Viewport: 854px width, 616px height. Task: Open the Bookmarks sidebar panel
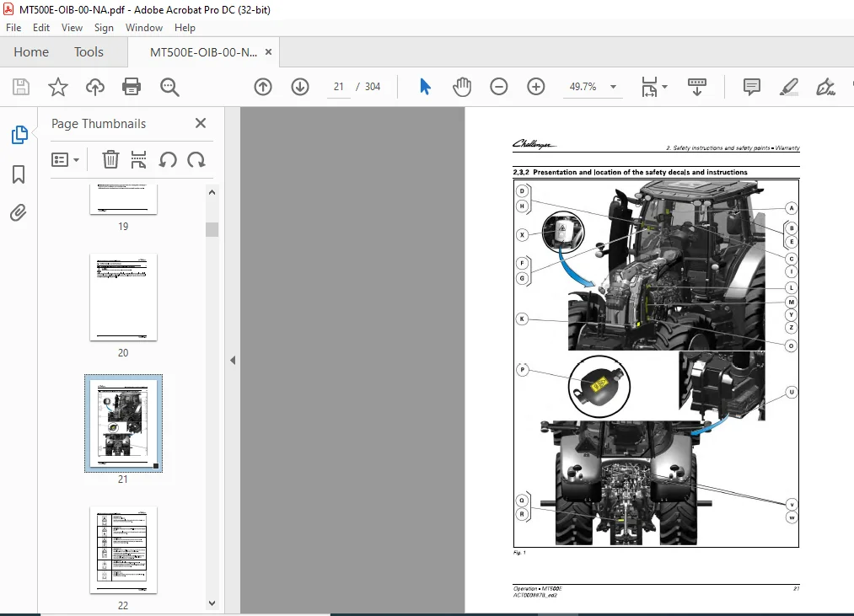[x=19, y=174]
